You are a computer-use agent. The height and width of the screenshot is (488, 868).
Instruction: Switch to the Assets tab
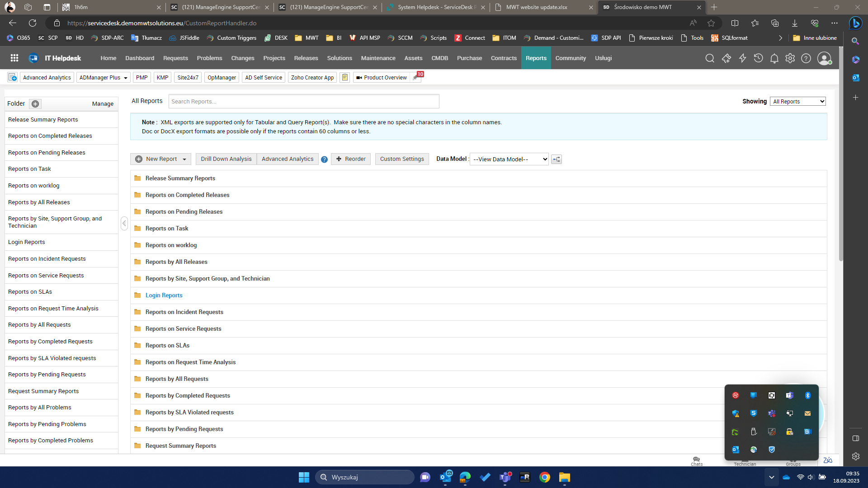click(413, 58)
